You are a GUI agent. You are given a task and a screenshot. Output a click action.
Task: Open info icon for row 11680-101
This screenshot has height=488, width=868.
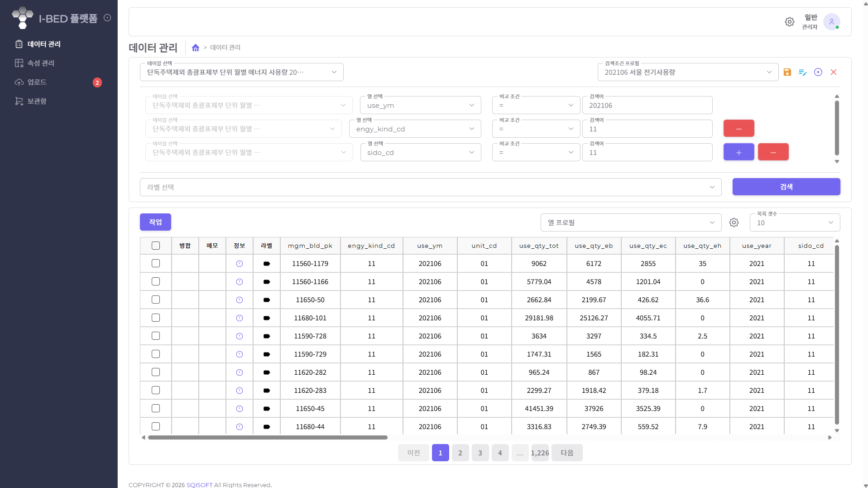tap(240, 318)
